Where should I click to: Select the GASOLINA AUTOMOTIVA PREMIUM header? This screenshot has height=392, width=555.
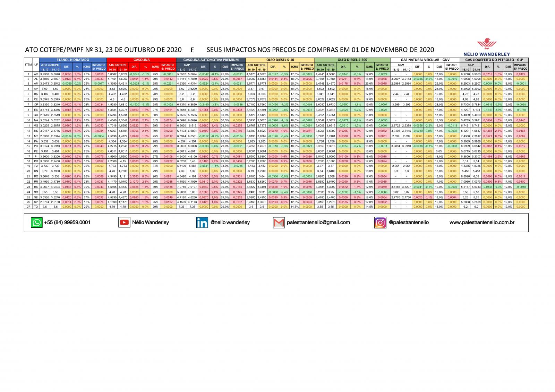click(211, 60)
